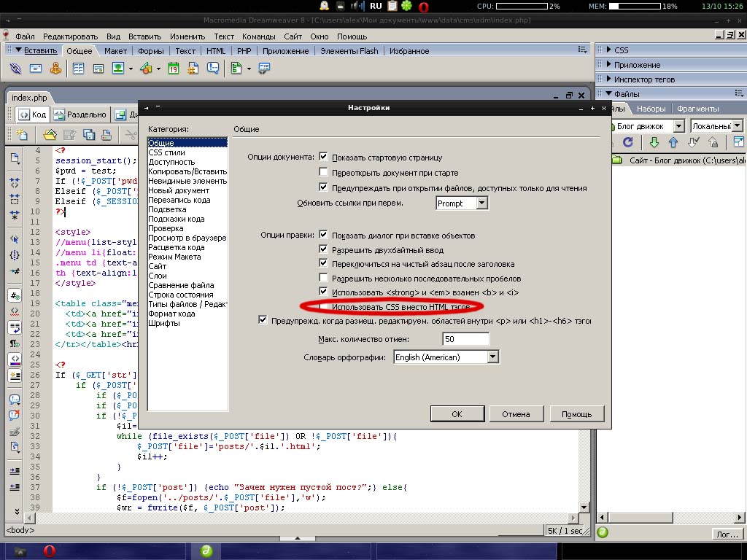
Task: Click the Templates insert icon
Action: point(236,69)
